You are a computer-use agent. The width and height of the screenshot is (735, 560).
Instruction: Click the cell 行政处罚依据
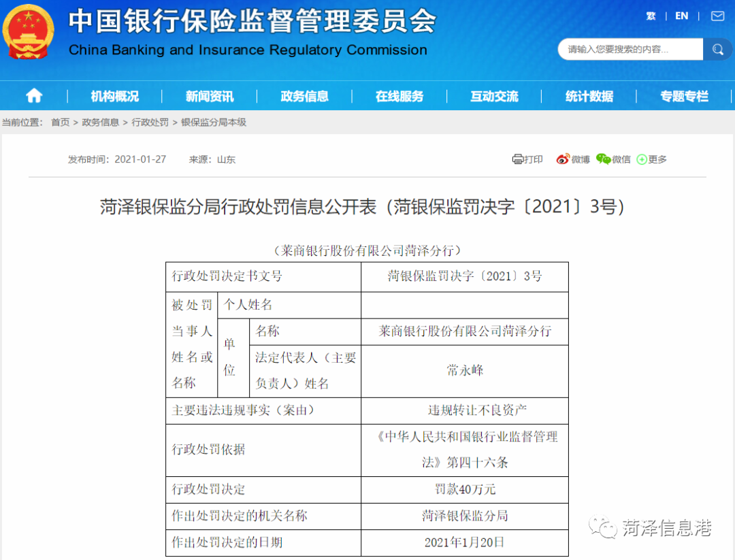263,450
